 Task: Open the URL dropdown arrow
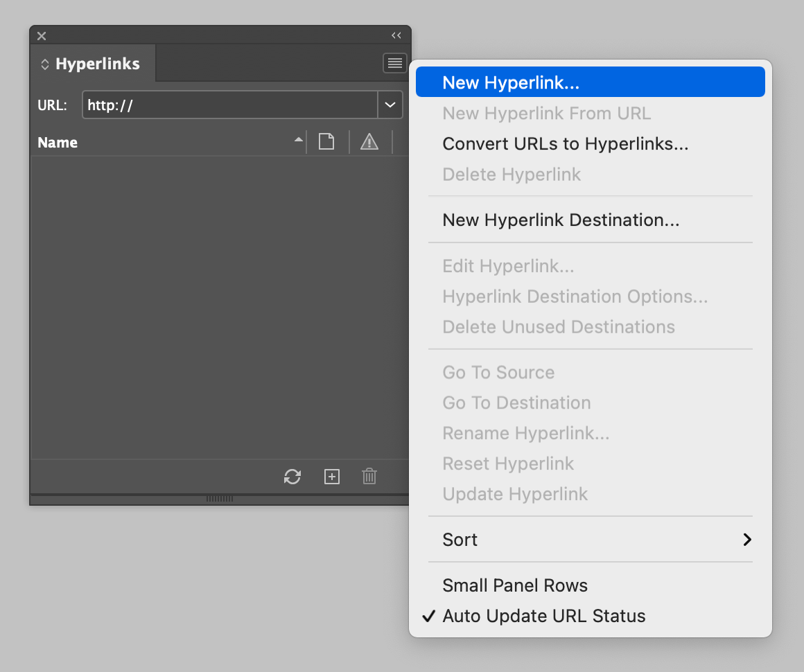coord(390,105)
